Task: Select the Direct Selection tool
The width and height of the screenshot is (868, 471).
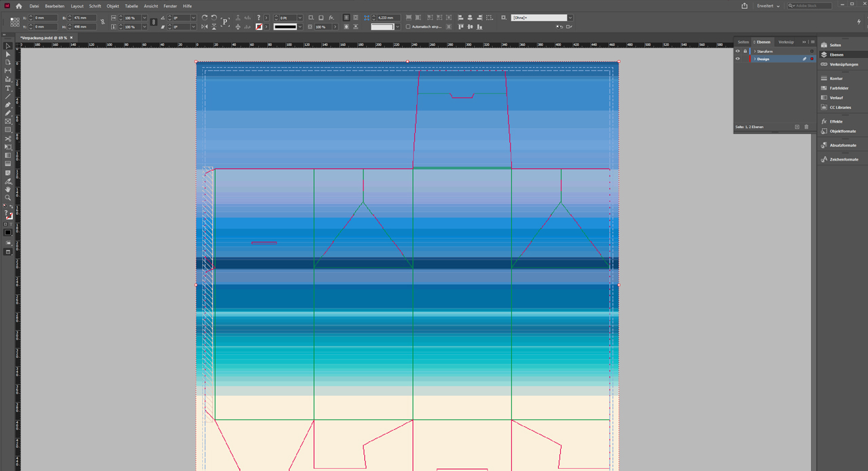Action: (8, 54)
